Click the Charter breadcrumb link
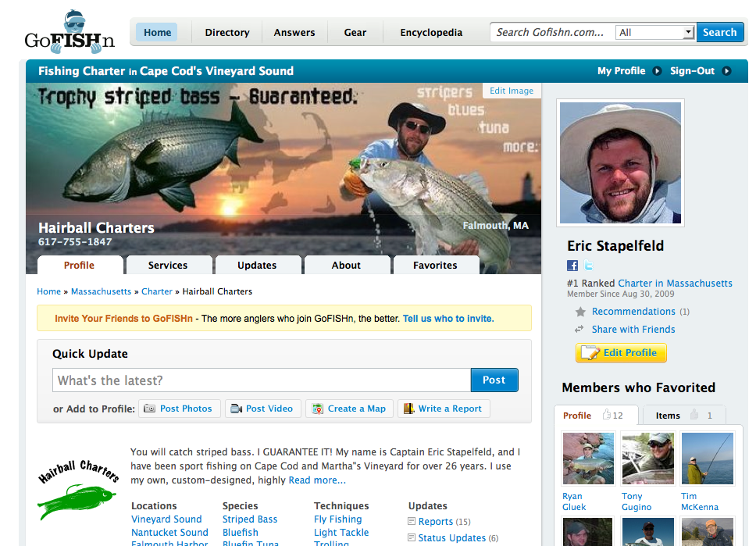 coord(157,291)
